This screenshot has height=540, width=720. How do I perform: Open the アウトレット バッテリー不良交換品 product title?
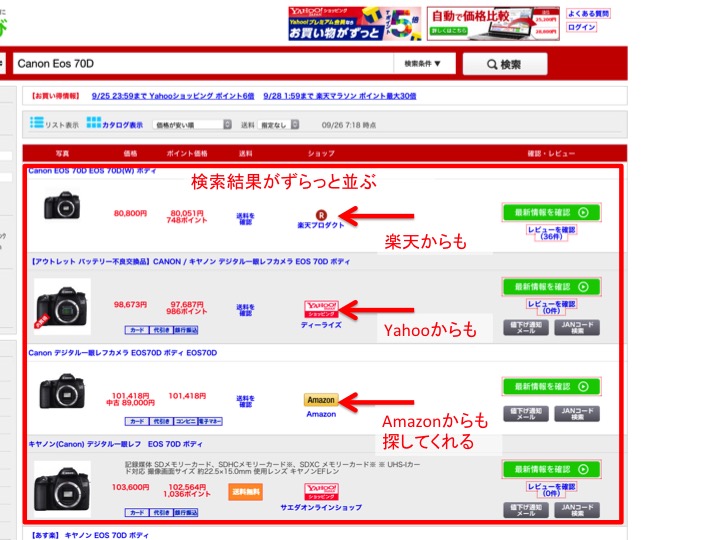coord(190,261)
